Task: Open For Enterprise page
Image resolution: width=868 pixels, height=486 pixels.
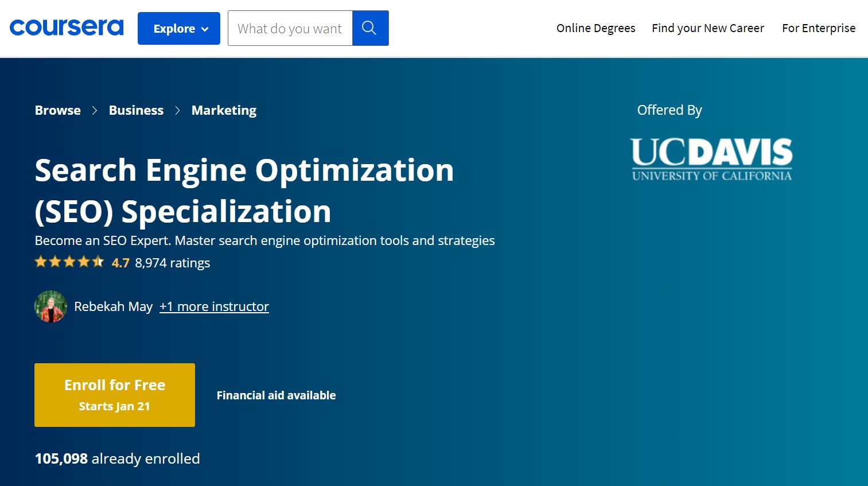Action: click(x=819, y=28)
